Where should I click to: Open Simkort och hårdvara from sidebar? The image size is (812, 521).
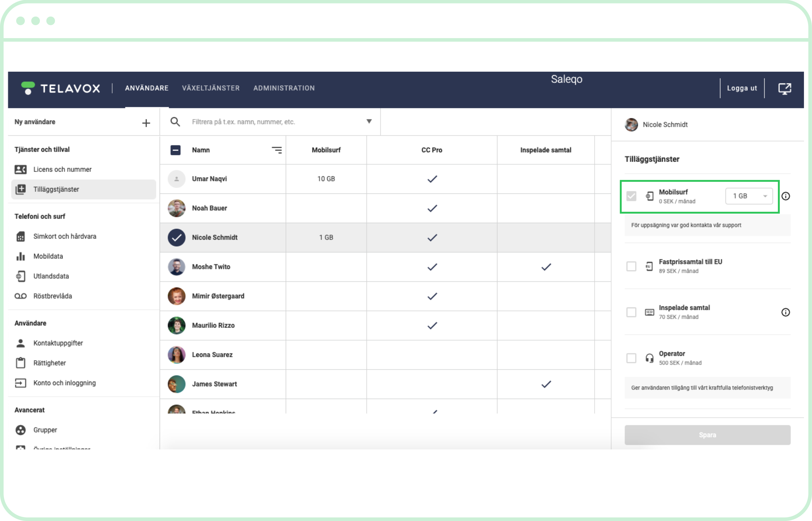pos(64,236)
